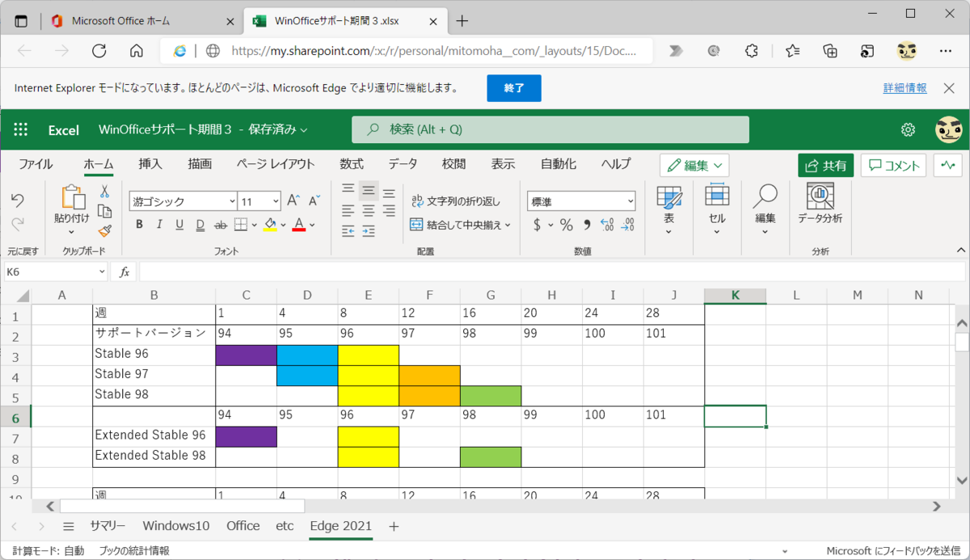The image size is (970, 560).
Task: Decrease the cell indent
Action: click(348, 231)
